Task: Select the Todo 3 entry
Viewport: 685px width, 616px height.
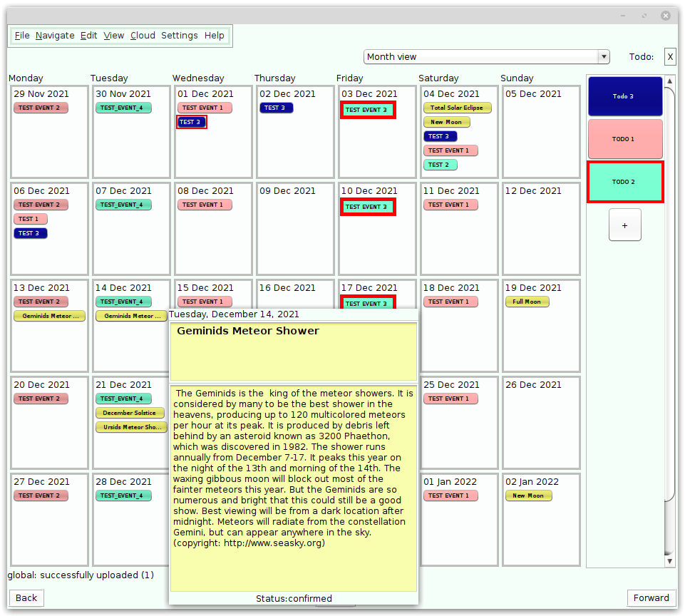Action: click(624, 96)
